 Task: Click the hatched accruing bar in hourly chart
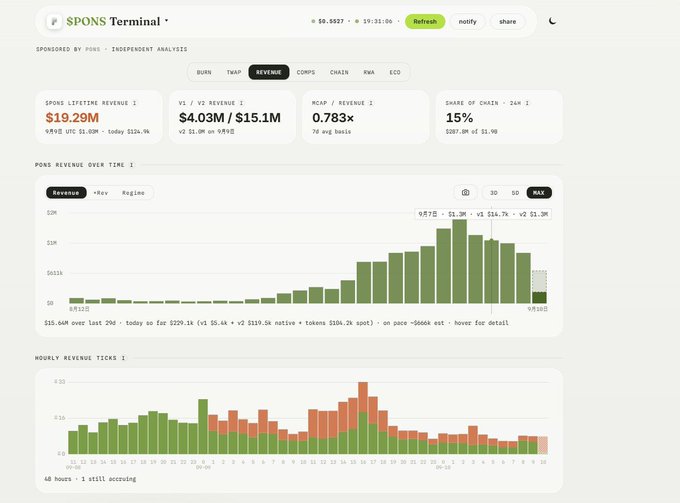pyautogui.click(x=543, y=445)
